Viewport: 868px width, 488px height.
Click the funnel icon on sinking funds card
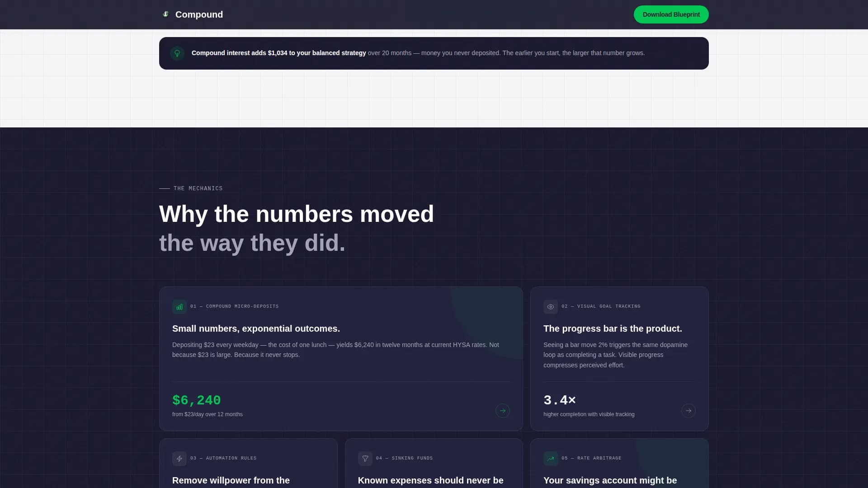pos(365,458)
